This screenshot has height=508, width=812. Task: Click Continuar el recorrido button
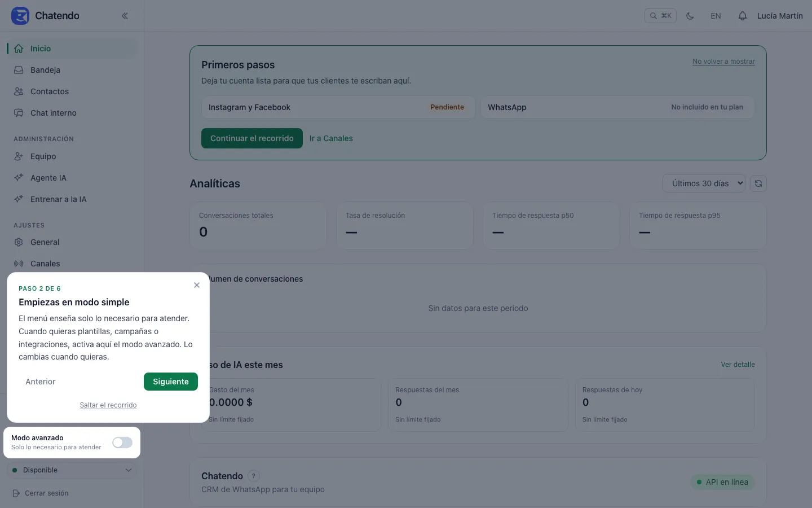(x=252, y=138)
